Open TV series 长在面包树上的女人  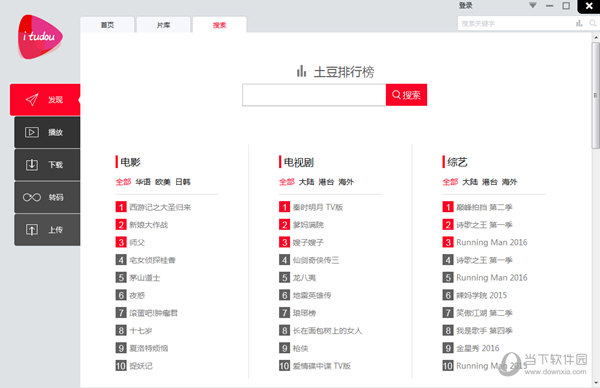click(x=327, y=331)
